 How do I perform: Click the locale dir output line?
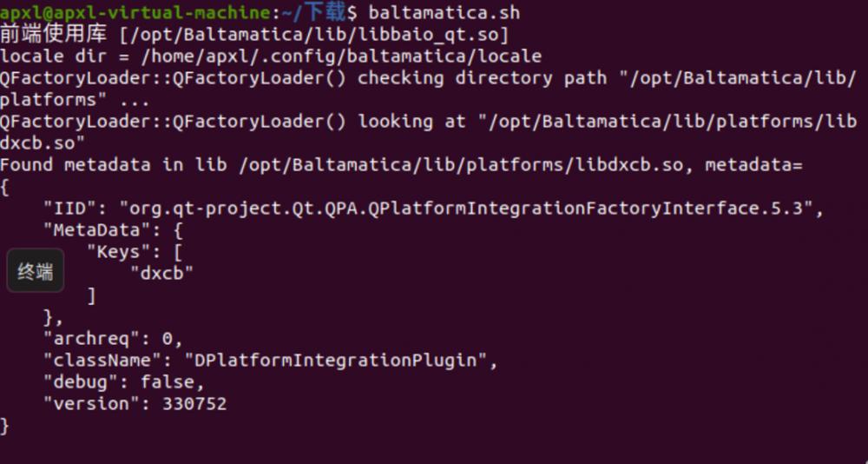pos(271,56)
